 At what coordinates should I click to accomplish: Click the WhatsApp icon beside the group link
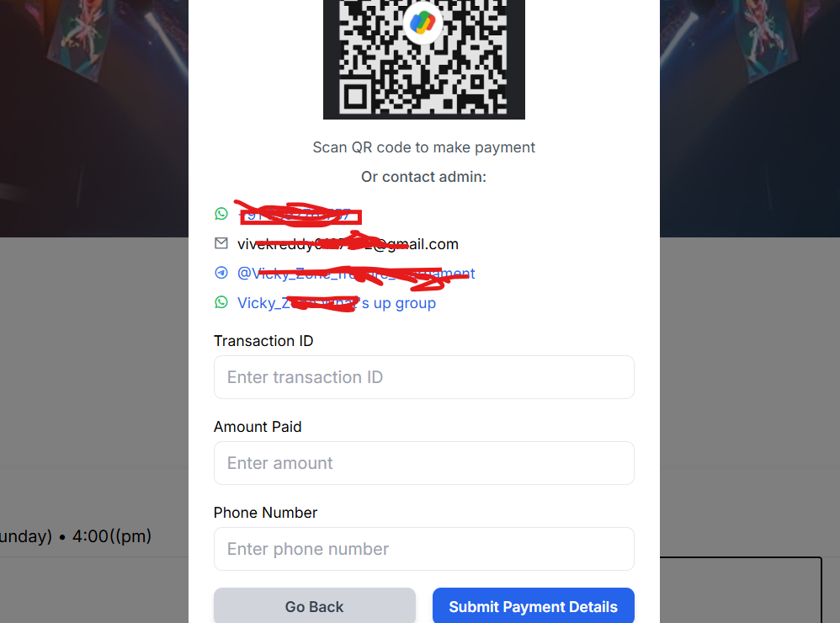[x=221, y=302]
